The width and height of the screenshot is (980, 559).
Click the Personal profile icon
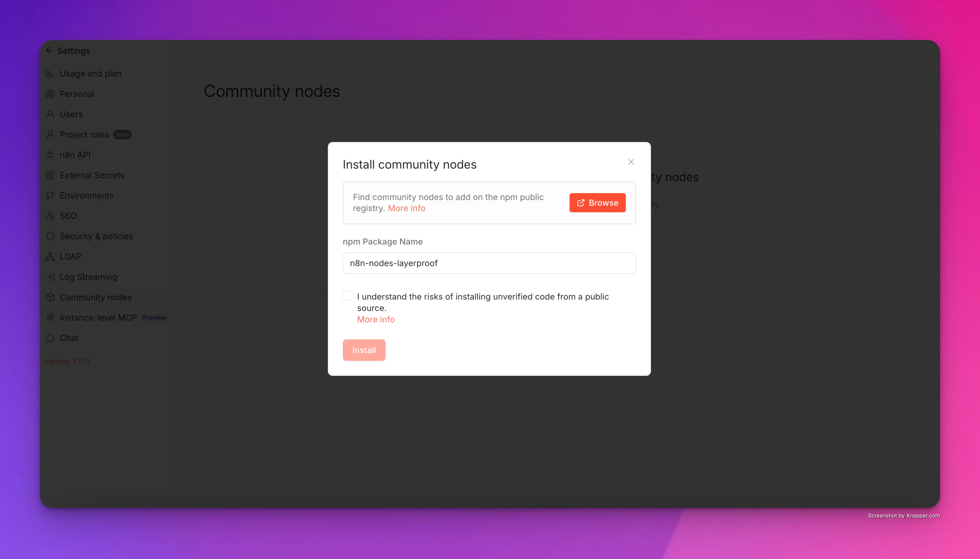tap(50, 94)
